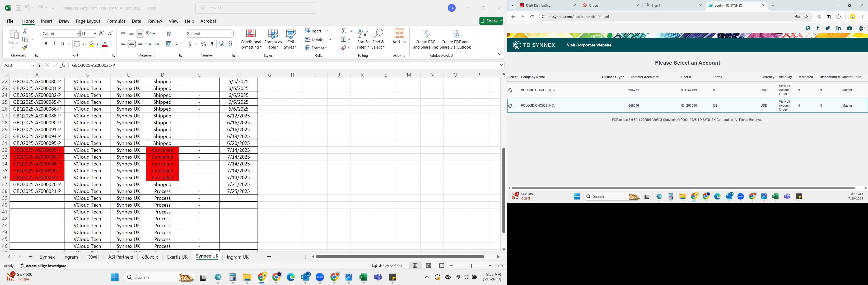Reload the TD SYNNEX browser page
The height and width of the screenshot is (285, 868).
532,16
